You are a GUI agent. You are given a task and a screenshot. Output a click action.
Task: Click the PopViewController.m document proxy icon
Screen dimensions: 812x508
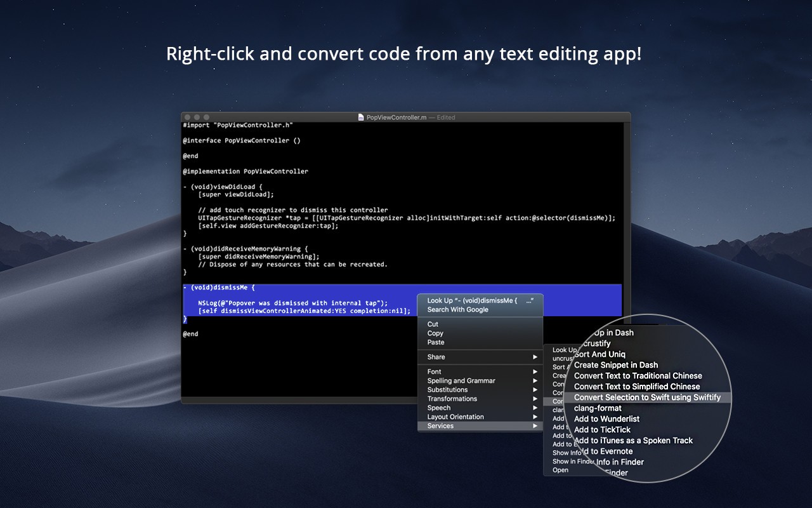pyautogui.click(x=360, y=117)
